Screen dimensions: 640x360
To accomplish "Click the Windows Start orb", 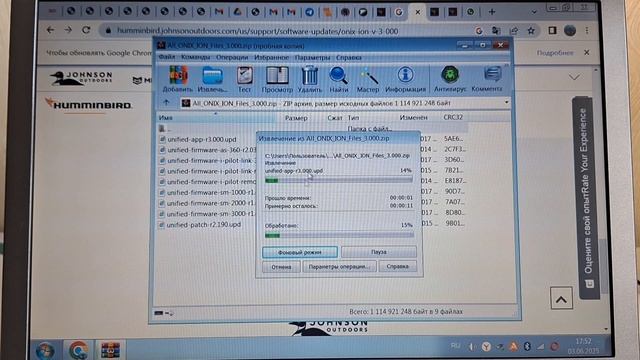I will (45, 351).
